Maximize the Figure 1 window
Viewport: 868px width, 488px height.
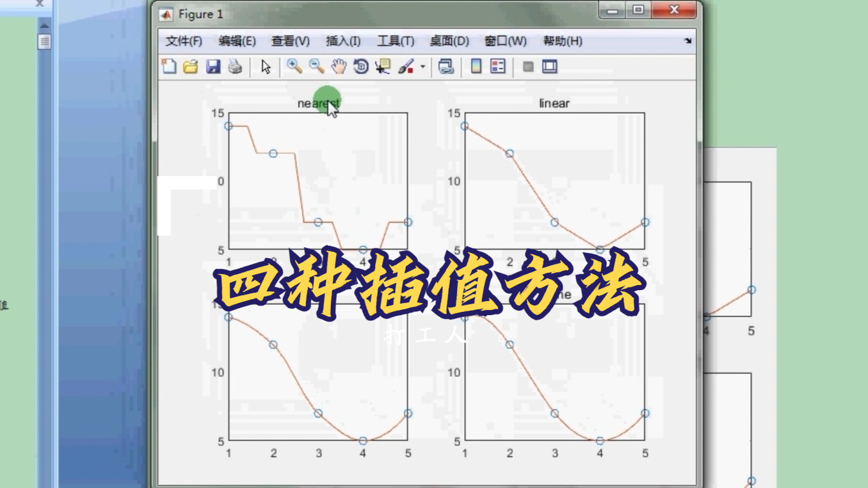click(x=638, y=10)
